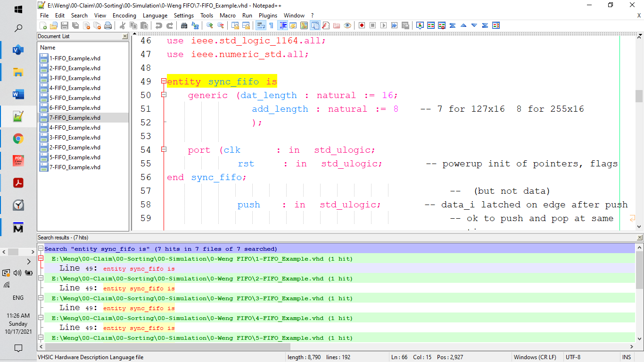Select 6-FIFO_Example.vhd in the Document List
Viewport: 644px width, 362px height.
(75, 108)
